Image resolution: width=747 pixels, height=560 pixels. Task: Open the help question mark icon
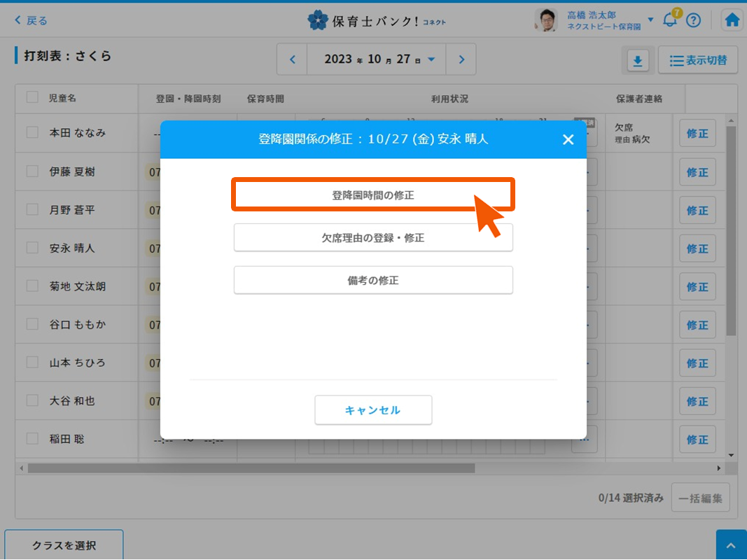(693, 20)
